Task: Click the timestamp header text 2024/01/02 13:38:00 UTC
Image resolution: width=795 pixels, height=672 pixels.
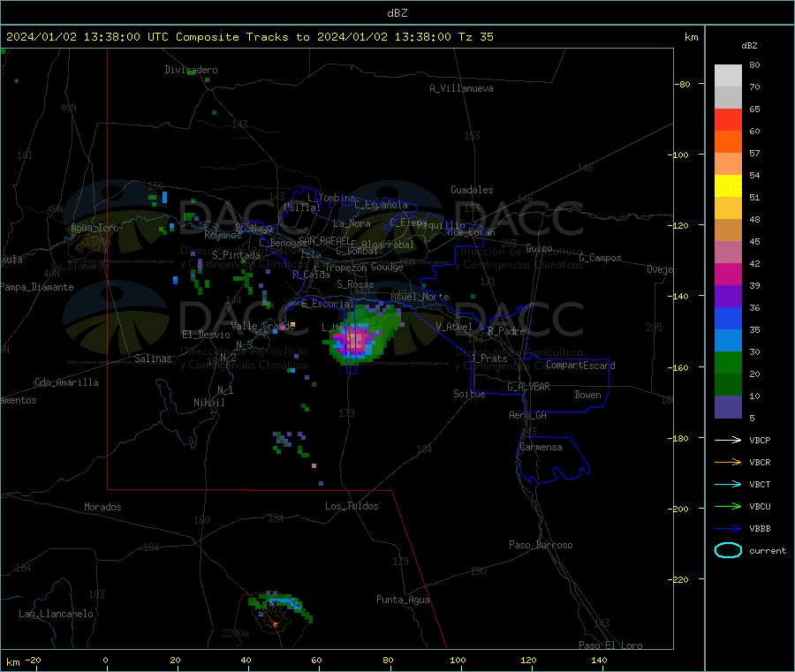Action: [x=87, y=37]
